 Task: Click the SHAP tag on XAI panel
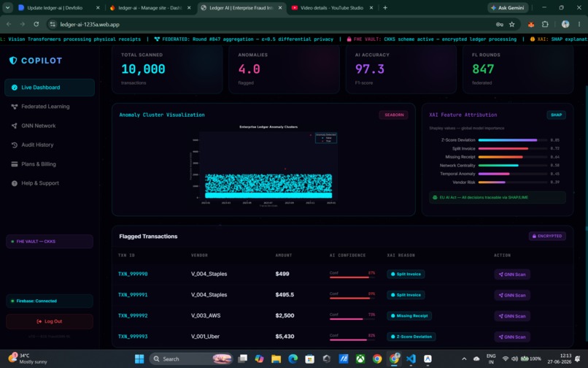tap(556, 115)
